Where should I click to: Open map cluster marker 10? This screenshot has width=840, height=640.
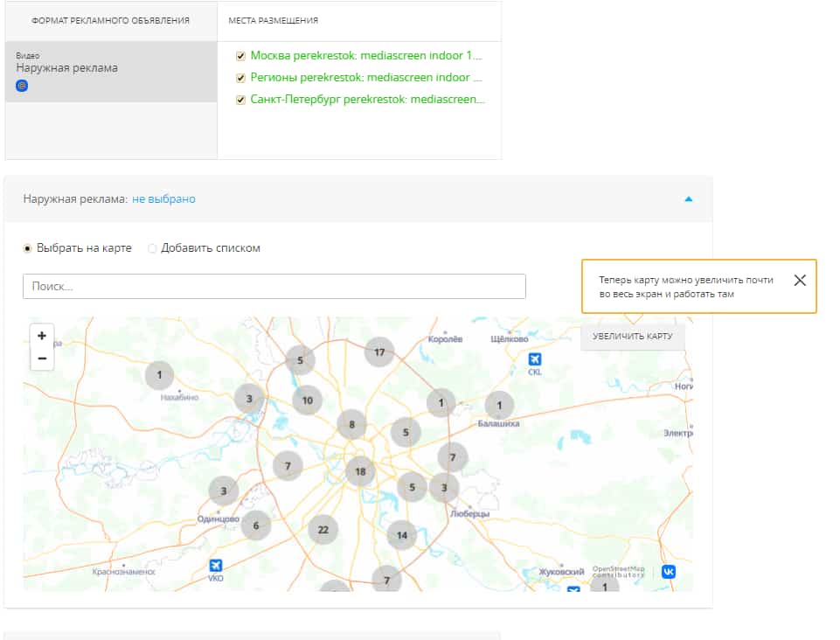coord(307,400)
